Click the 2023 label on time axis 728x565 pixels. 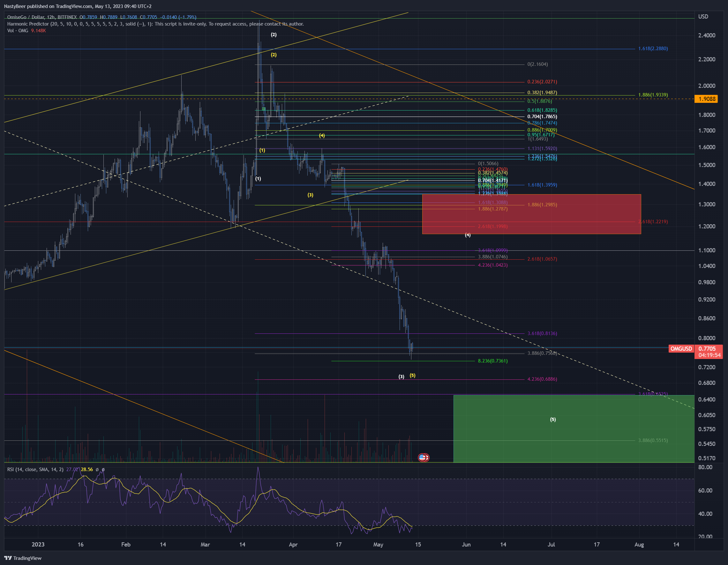tap(38, 544)
